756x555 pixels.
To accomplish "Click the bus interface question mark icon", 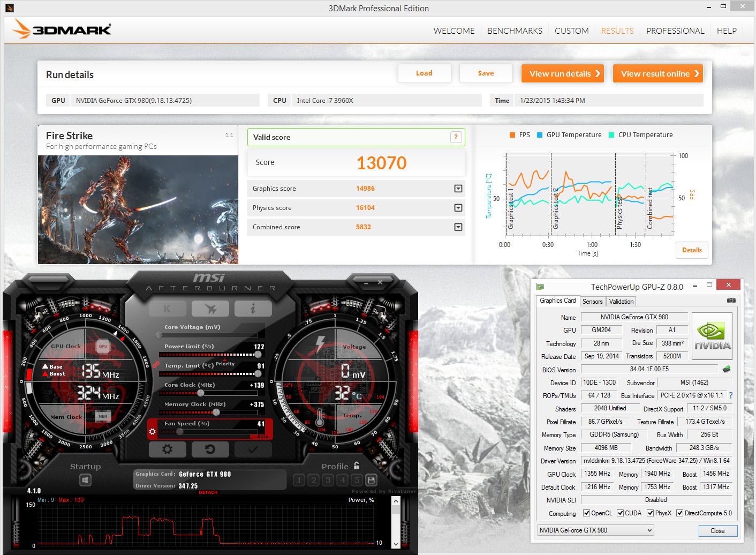I will (731, 395).
